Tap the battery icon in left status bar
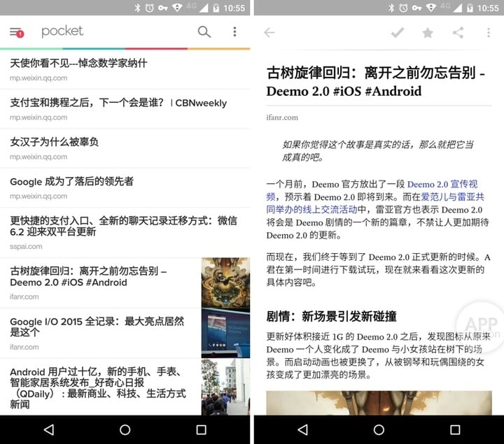Viewport: 504px width, 444px height. pyautogui.click(x=216, y=8)
